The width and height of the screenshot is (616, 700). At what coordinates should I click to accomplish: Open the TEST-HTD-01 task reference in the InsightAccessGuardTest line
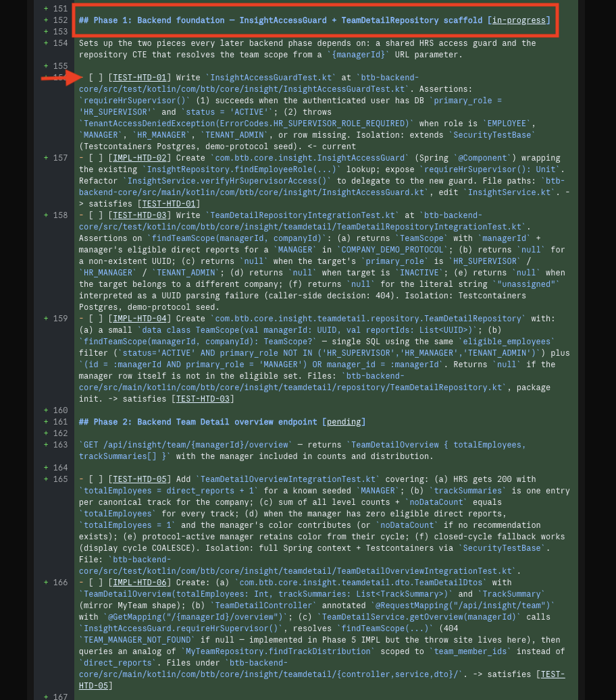[x=139, y=78]
